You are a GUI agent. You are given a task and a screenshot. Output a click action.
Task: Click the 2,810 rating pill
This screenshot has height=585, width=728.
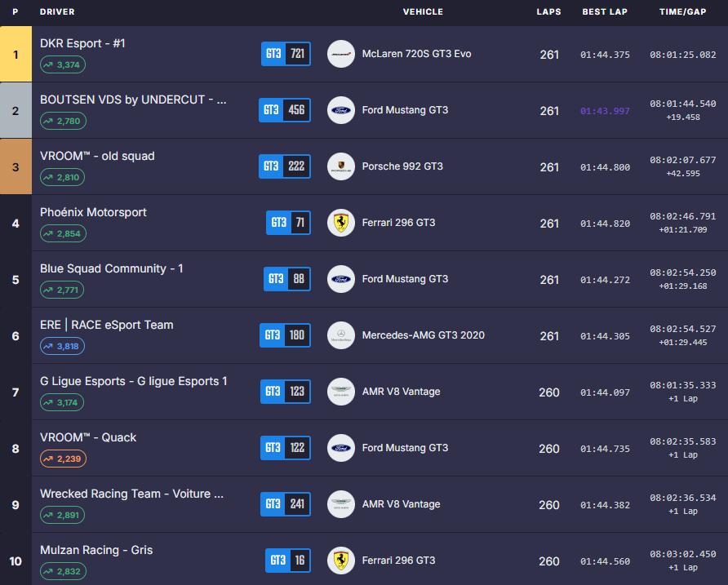pos(62,177)
